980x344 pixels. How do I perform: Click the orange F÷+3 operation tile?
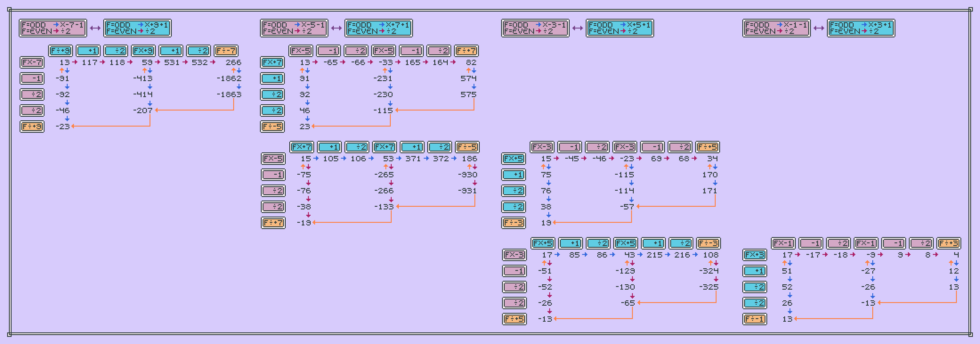pos(949,243)
